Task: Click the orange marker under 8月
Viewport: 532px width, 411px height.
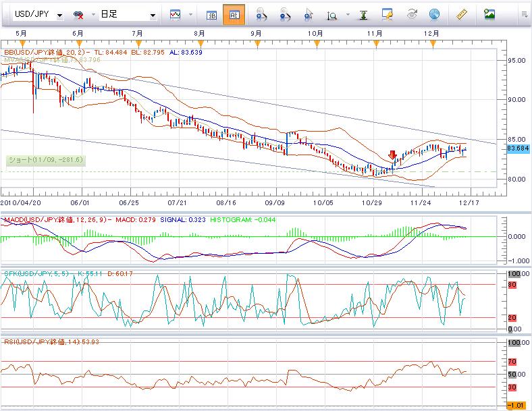Action: 201,43
